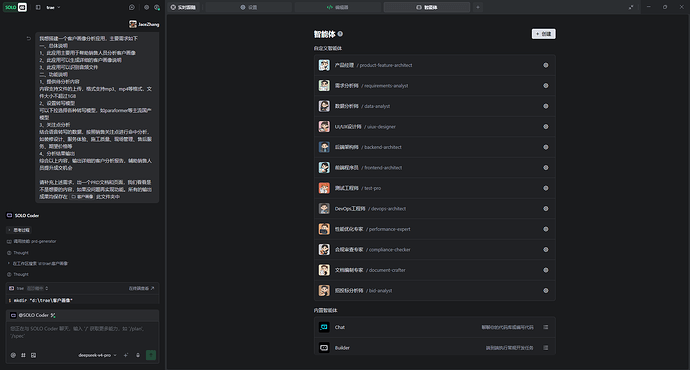Expand the 思考过程 section

click(x=19, y=230)
